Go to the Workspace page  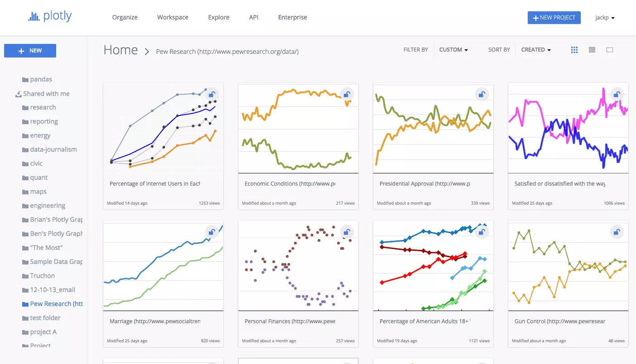(173, 17)
